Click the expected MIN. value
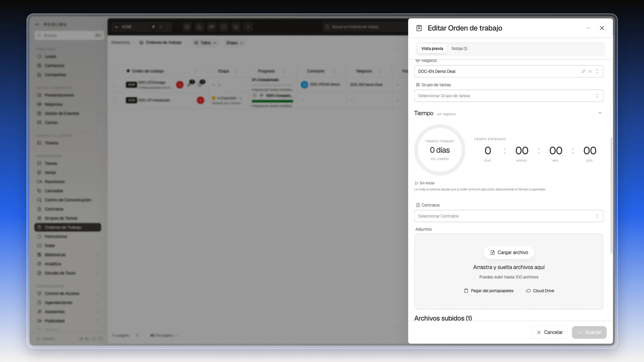The image size is (644, 362). point(556,151)
